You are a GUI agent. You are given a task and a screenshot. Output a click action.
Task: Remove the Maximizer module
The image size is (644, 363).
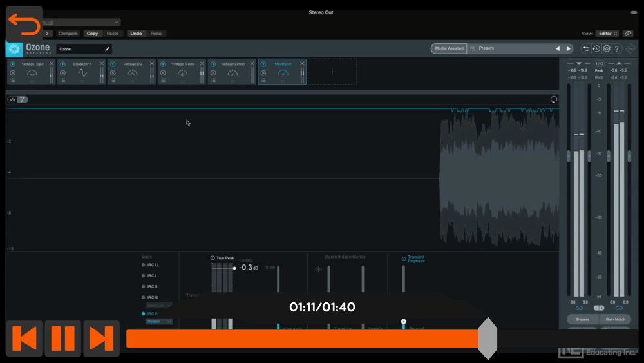(x=302, y=63)
